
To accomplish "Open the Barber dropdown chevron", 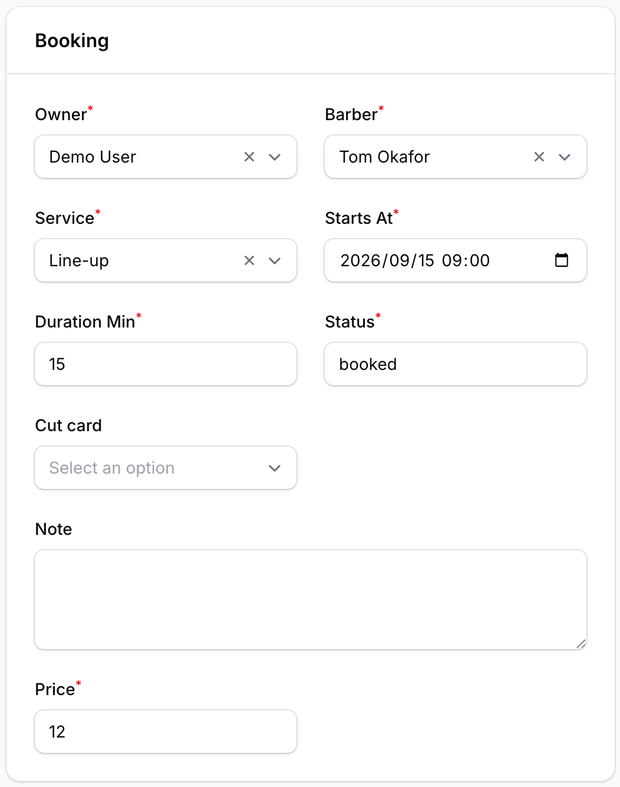I will [x=564, y=157].
